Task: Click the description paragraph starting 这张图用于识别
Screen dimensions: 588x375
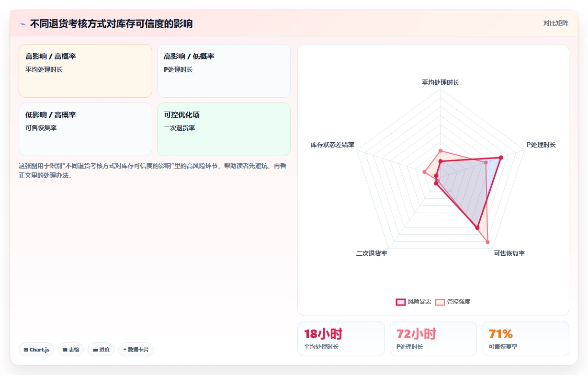Action: 153,170
